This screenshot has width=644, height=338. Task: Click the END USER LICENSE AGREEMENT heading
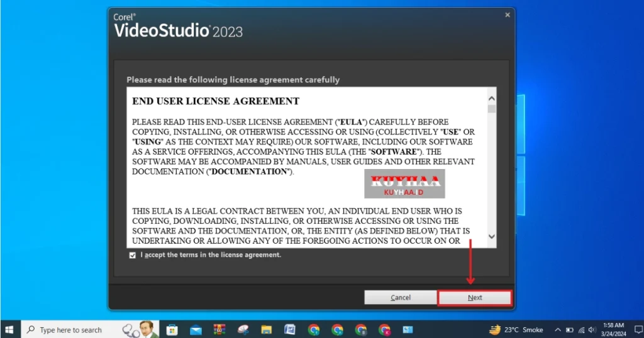click(x=216, y=101)
